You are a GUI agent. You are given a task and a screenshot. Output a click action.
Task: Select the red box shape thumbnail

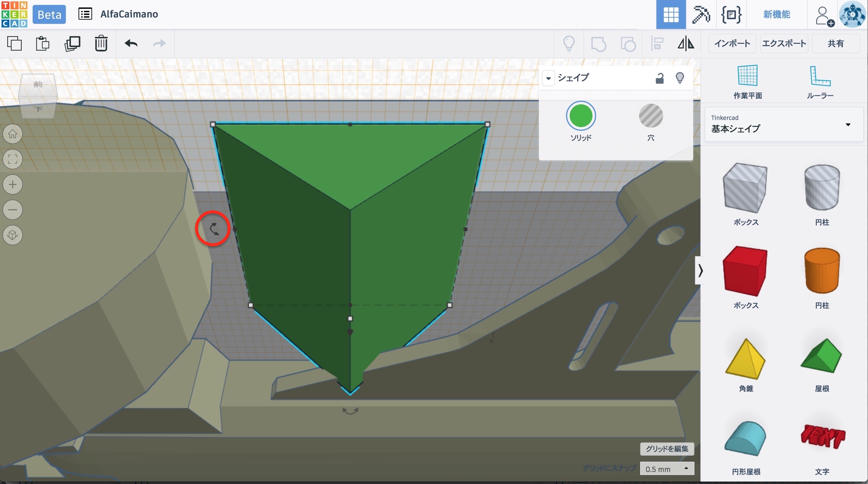click(745, 271)
